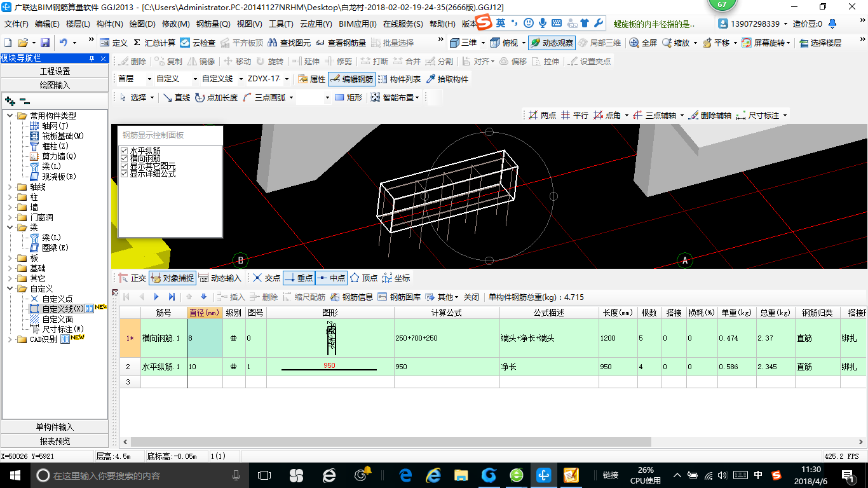
Task: Open the 工具(T) menu
Action: click(281, 24)
